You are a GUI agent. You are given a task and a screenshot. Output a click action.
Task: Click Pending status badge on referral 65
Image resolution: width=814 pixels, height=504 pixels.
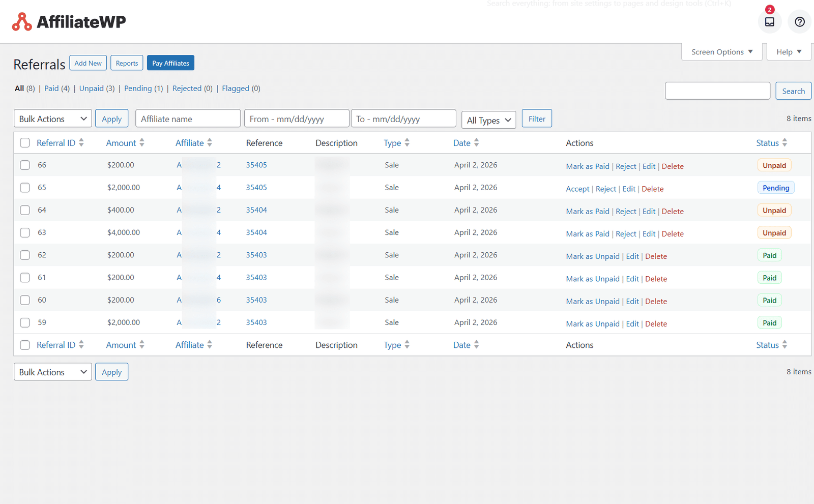point(776,188)
